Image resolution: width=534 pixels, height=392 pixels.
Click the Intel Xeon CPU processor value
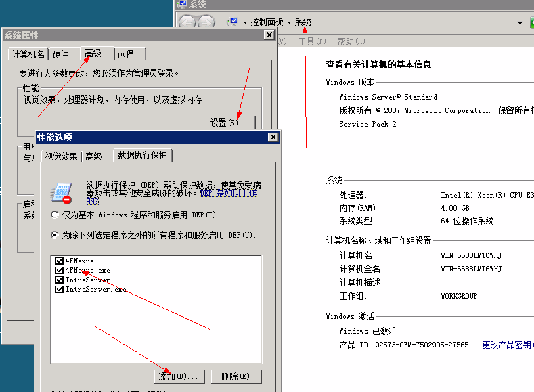pyautogui.click(x=487, y=195)
